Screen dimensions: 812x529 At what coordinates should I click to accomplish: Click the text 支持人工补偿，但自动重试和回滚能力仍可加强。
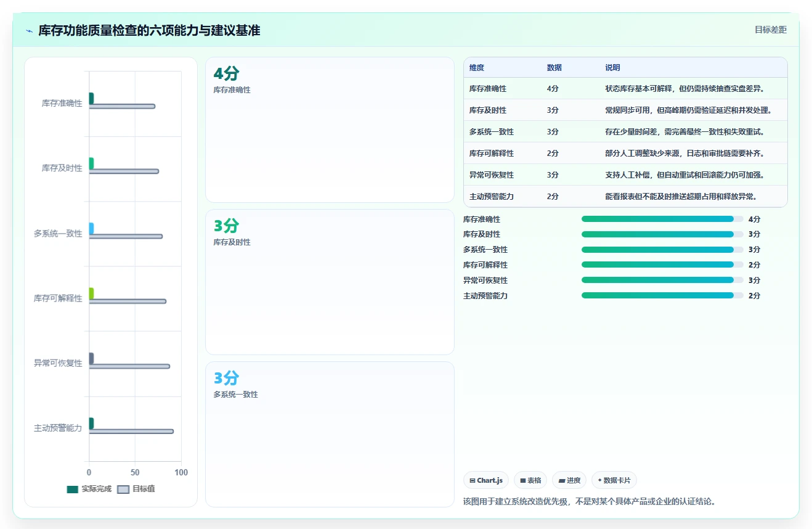click(x=684, y=175)
